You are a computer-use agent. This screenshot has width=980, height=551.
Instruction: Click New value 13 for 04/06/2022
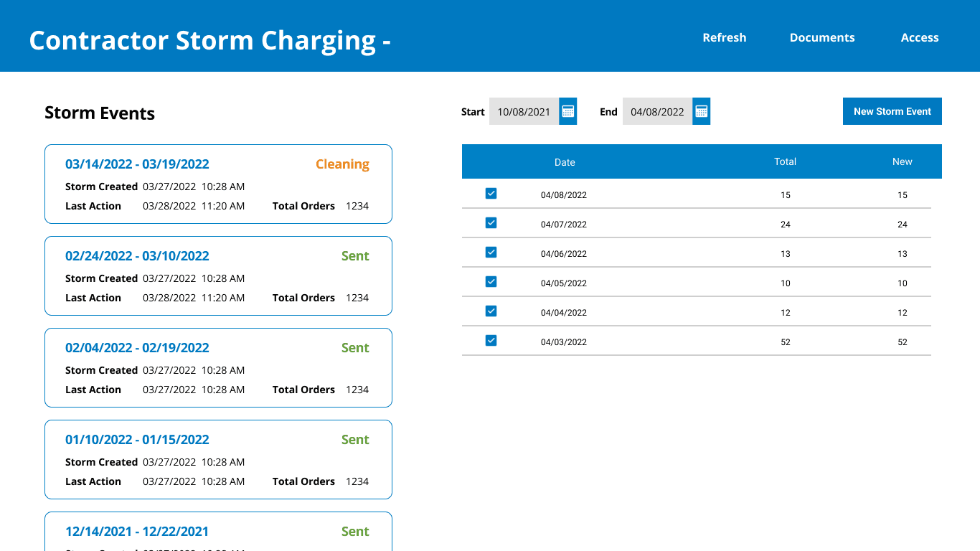pyautogui.click(x=903, y=254)
